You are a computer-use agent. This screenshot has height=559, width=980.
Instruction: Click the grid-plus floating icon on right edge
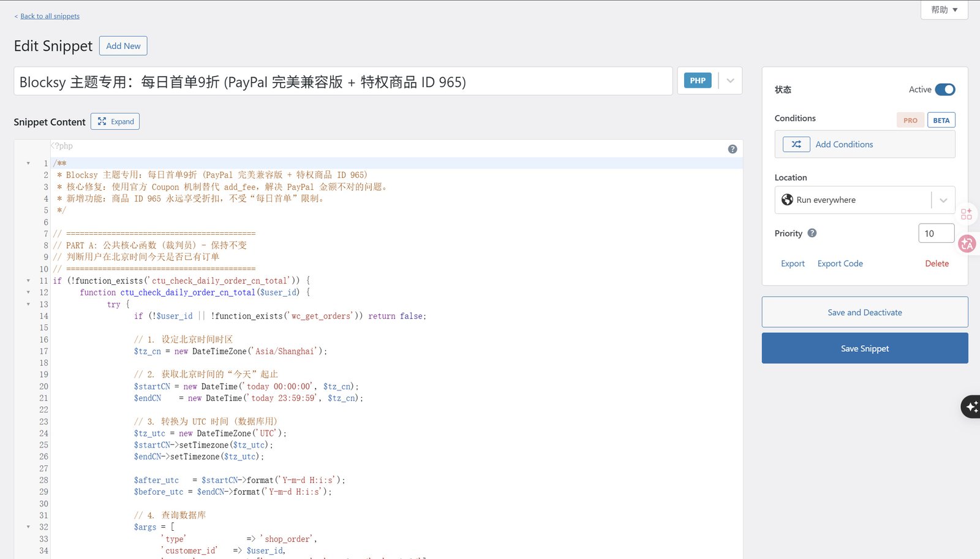pyautogui.click(x=967, y=214)
